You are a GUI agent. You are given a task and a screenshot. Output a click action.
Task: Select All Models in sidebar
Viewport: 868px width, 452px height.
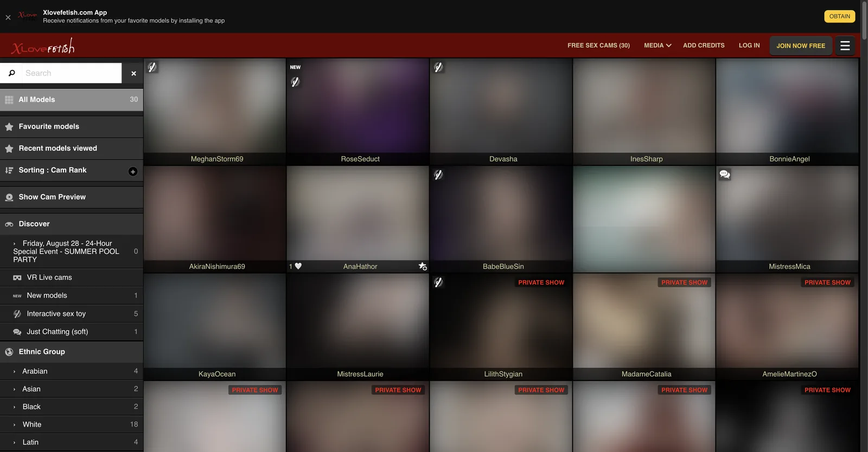(x=72, y=100)
